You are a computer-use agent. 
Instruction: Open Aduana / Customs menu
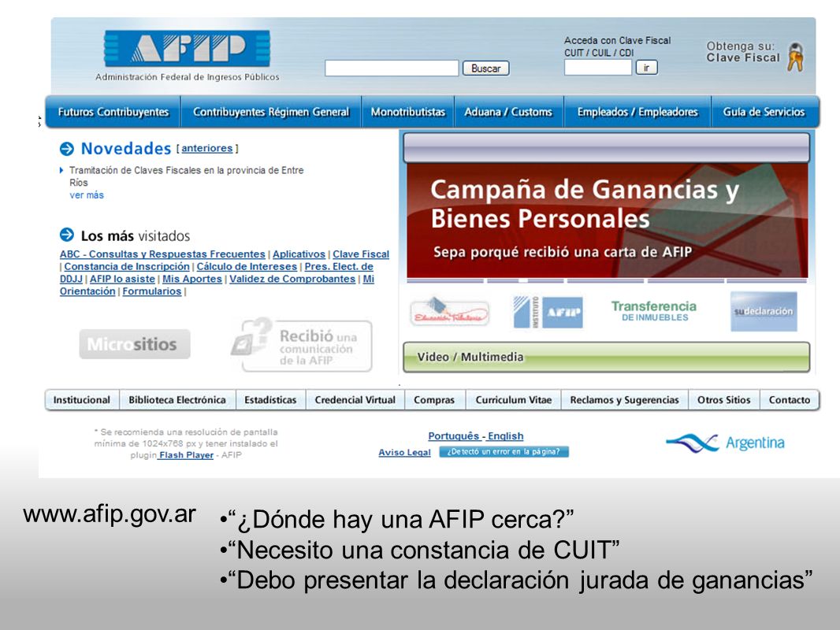pos(508,112)
